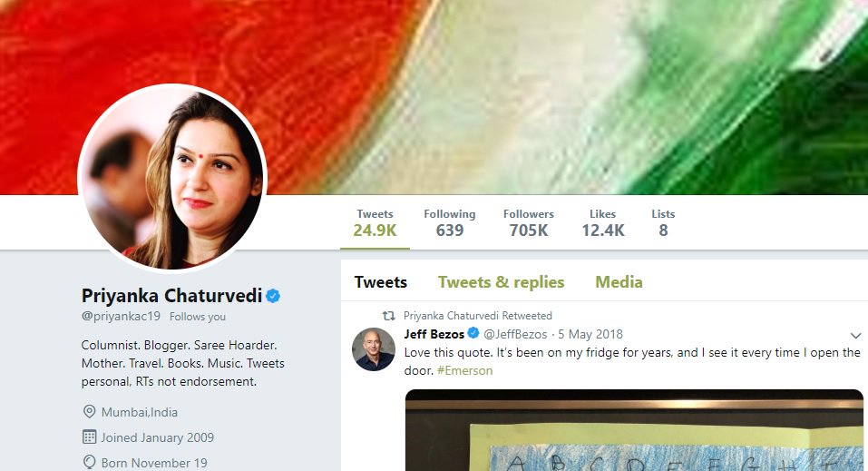Click the balloon icon beside Born November 19

[x=89, y=462]
